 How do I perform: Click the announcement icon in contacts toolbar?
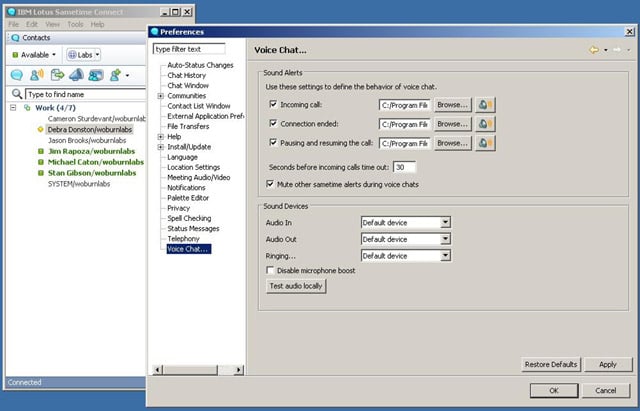pos(76,75)
